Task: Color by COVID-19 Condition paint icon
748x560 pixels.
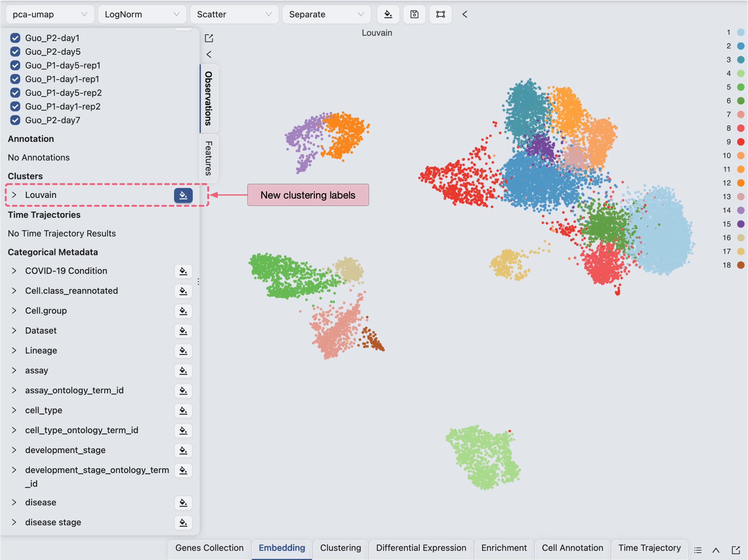Action: (x=183, y=271)
